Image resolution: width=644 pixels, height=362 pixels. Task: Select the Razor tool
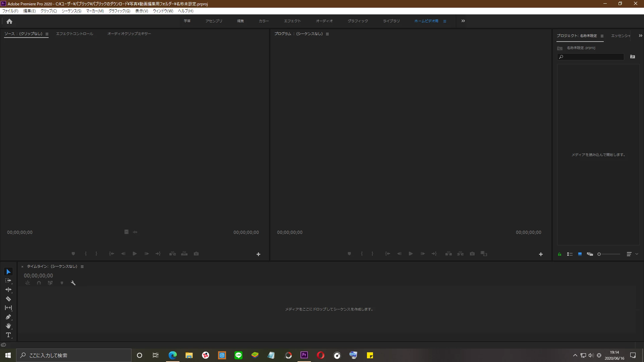[x=8, y=299]
